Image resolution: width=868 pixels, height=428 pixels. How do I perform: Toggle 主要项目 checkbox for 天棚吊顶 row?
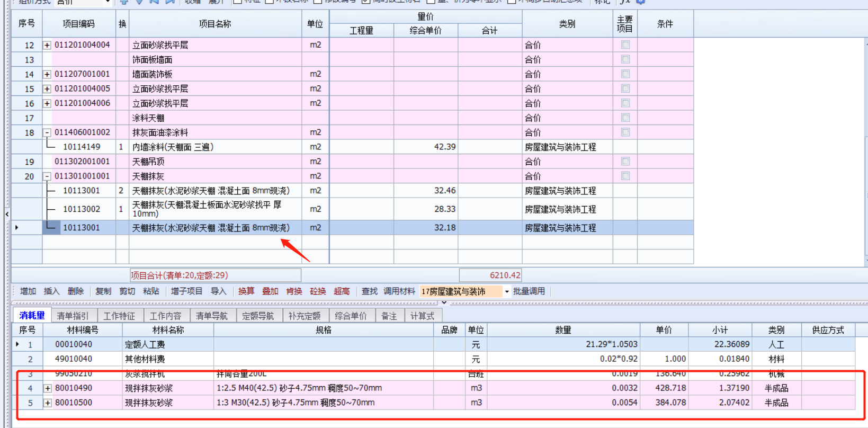coord(625,161)
